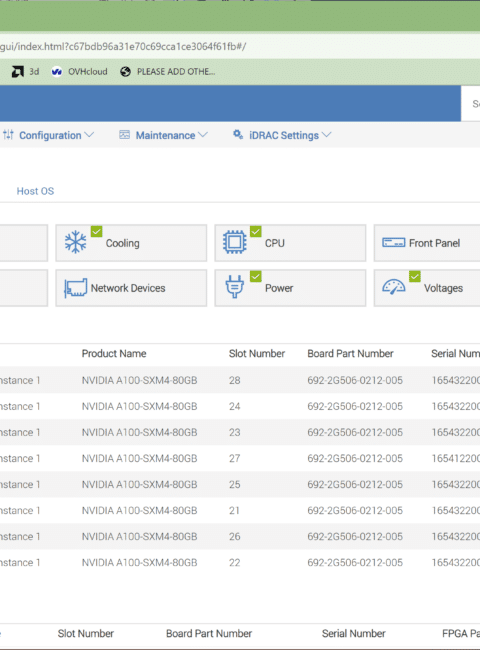Select the slot number 28 cell

[x=235, y=380]
